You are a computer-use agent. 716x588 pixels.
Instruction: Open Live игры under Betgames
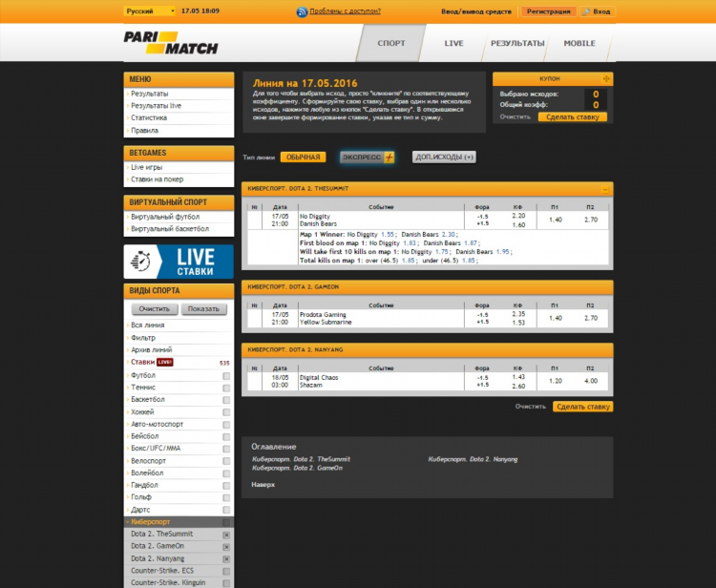tap(147, 168)
